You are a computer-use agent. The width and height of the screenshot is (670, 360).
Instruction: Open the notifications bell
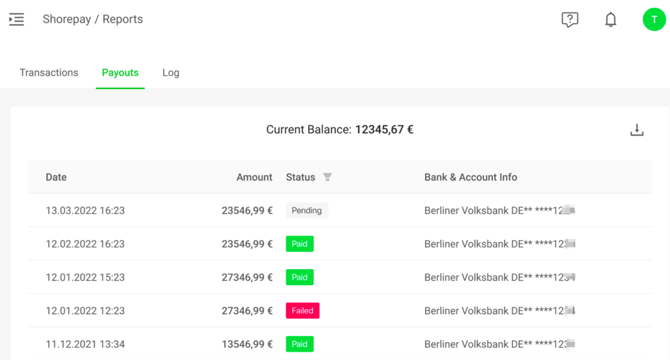611,20
